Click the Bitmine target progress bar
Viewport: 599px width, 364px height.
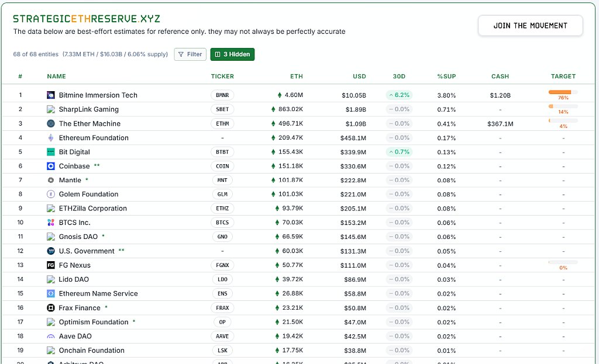[563, 92]
